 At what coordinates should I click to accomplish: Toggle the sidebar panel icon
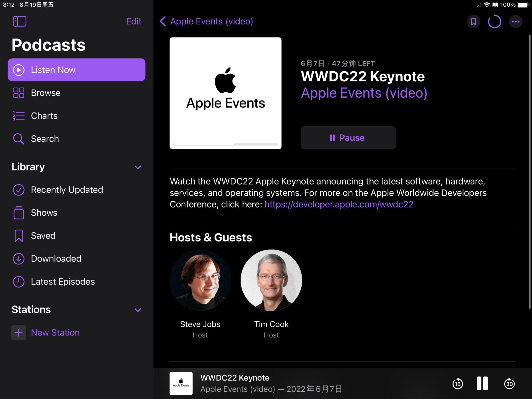19,21
